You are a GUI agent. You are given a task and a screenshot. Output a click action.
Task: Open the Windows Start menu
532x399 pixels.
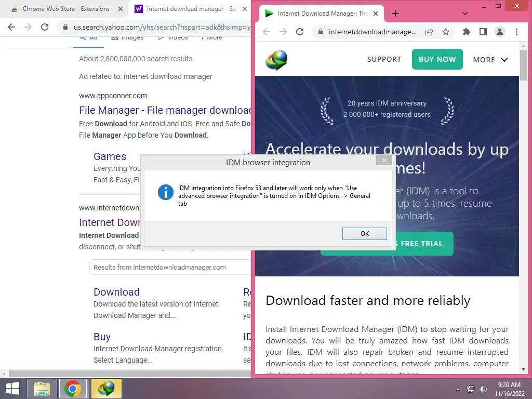tap(12, 389)
